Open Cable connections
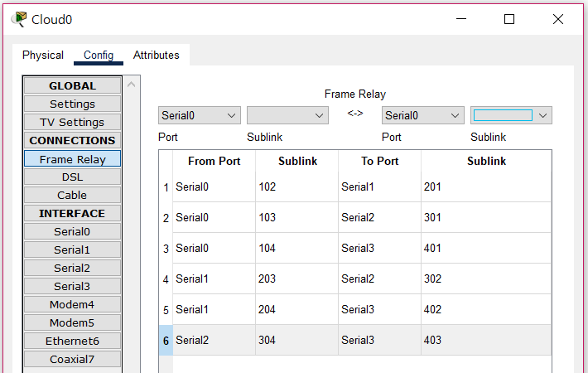Image resolution: width=588 pixels, height=373 pixels. 72,195
